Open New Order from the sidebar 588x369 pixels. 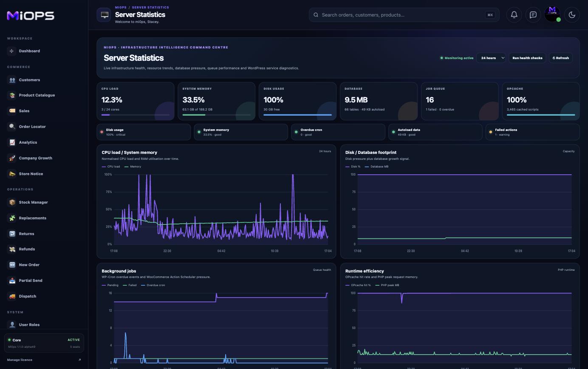[x=44, y=265]
